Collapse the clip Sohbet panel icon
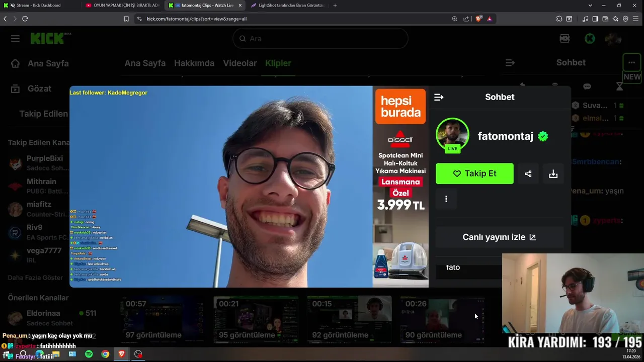Viewport: 644px width, 362px height. (x=439, y=97)
